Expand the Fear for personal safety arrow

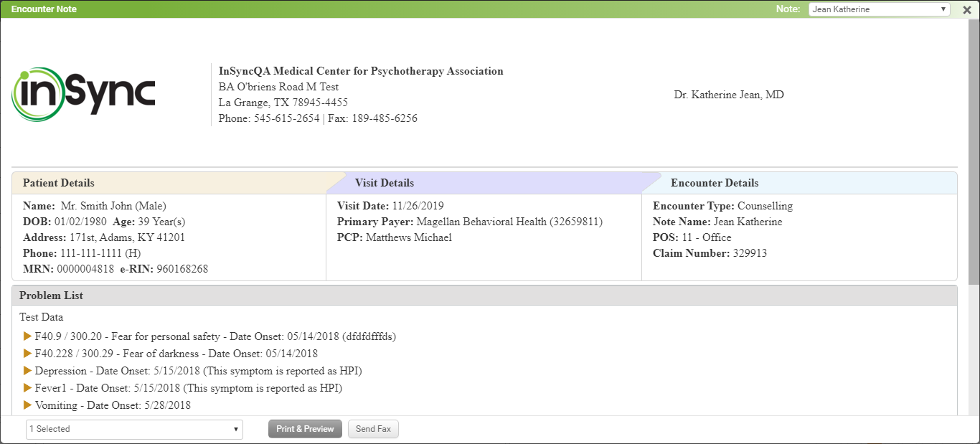28,336
